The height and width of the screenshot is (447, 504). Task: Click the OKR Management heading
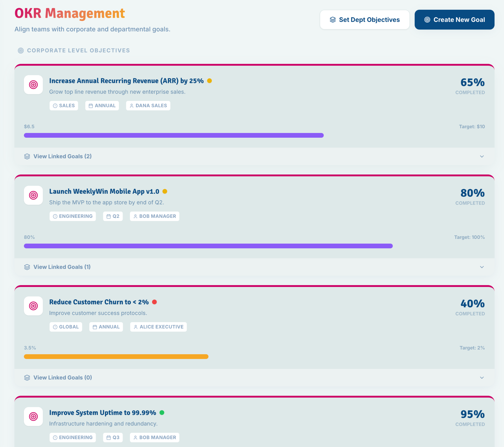[x=70, y=13]
